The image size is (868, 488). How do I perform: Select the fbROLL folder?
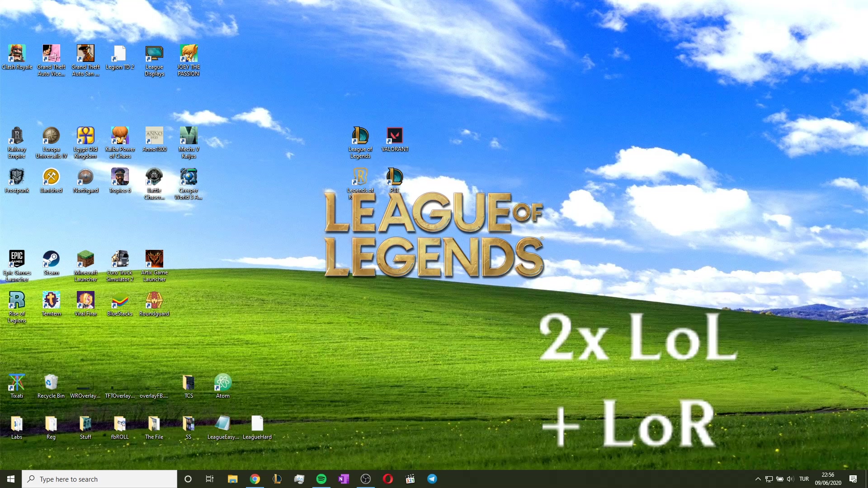pyautogui.click(x=120, y=427)
